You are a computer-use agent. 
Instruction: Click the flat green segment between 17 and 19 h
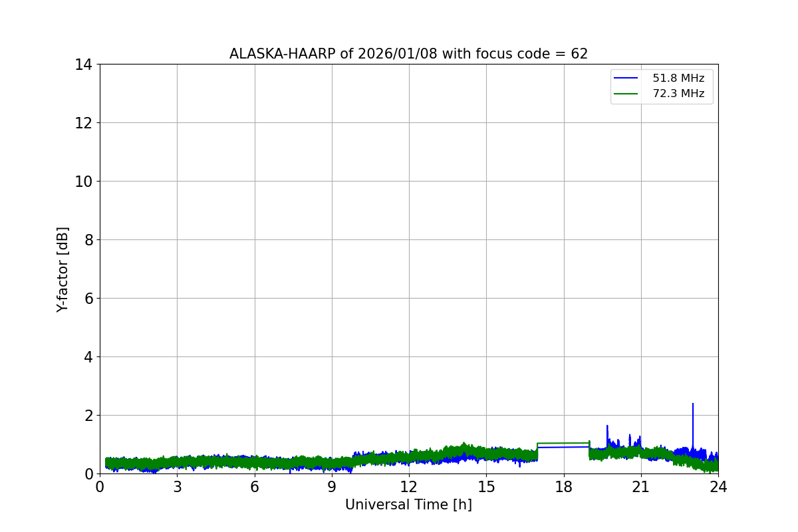click(563, 443)
